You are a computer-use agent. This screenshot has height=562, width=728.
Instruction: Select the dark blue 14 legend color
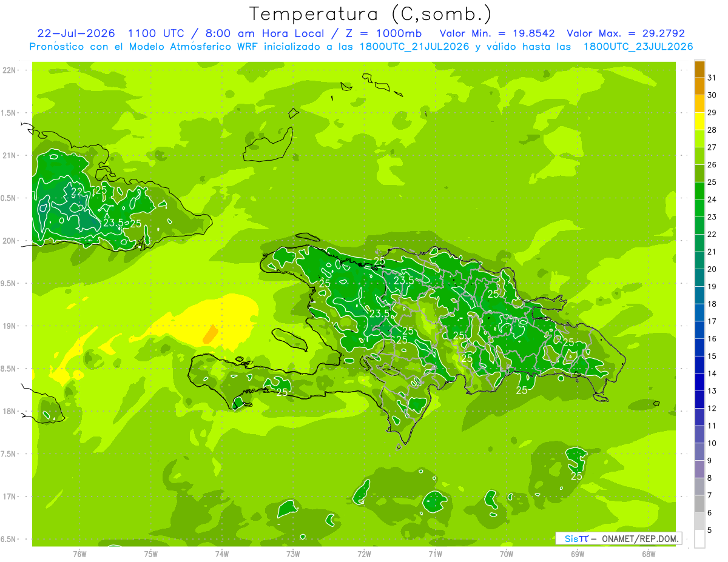coord(699,365)
